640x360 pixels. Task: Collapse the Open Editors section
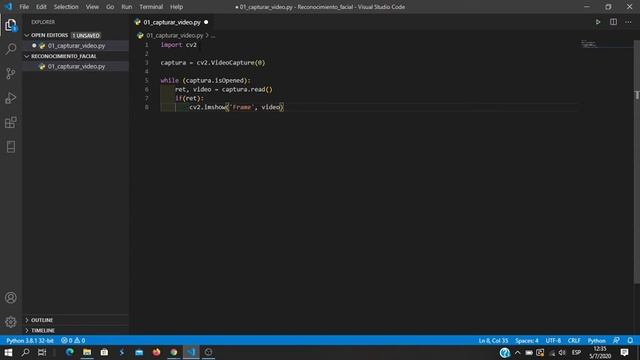pos(27,36)
